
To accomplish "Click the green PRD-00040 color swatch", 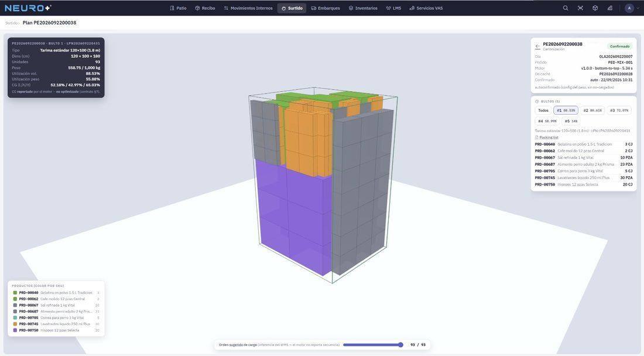I will (15, 293).
